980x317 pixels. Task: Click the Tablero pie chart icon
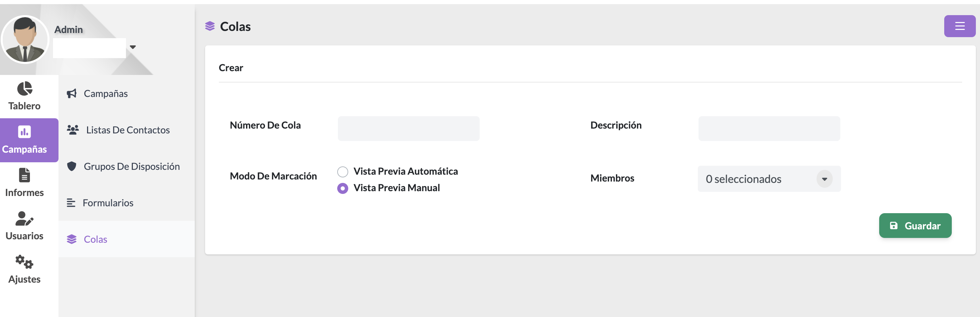click(x=25, y=89)
